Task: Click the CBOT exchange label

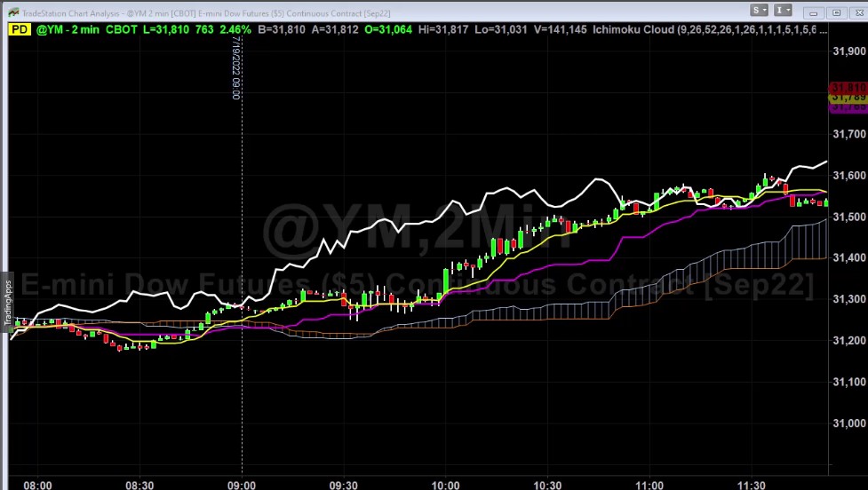Action: pyautogui.click(x=121, y=29)
